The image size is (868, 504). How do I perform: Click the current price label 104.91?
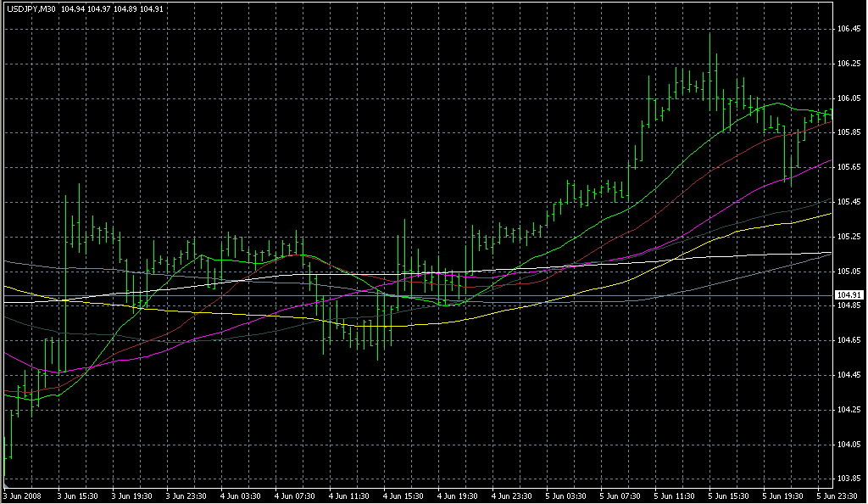pyautogui.click(x=849, y=294)
